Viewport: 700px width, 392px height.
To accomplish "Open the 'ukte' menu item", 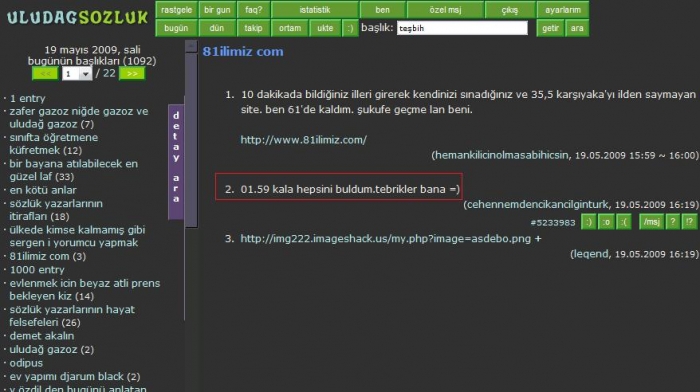I will [x=325, y=28].
